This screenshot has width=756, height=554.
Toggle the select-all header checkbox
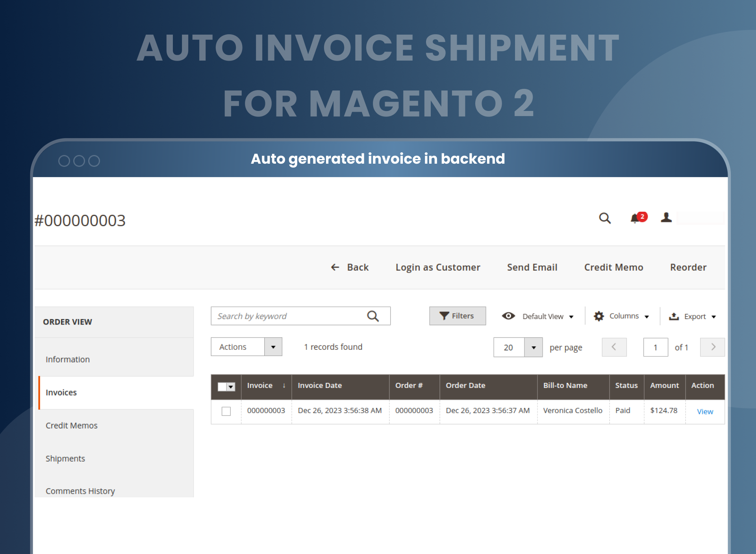point(222,387)
